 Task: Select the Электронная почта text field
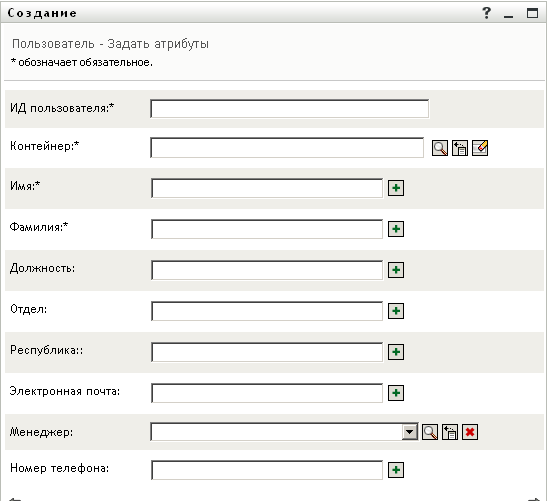coord(267,393)
